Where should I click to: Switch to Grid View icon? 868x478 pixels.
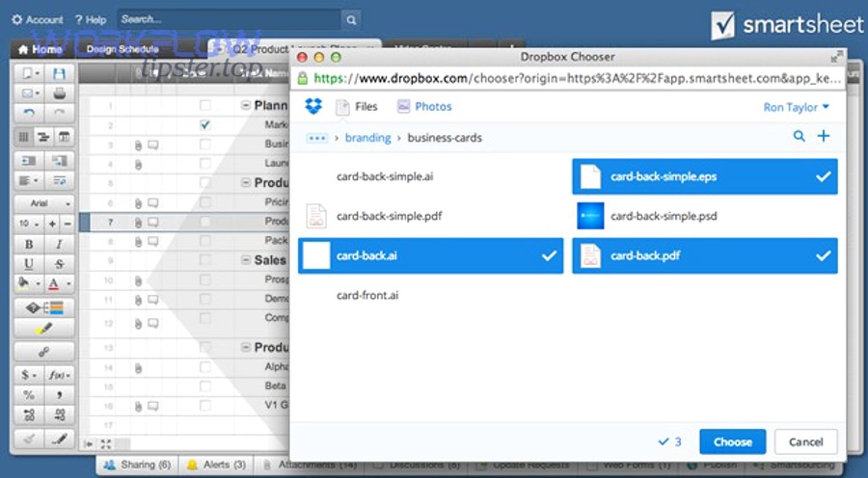click(24, 137)
